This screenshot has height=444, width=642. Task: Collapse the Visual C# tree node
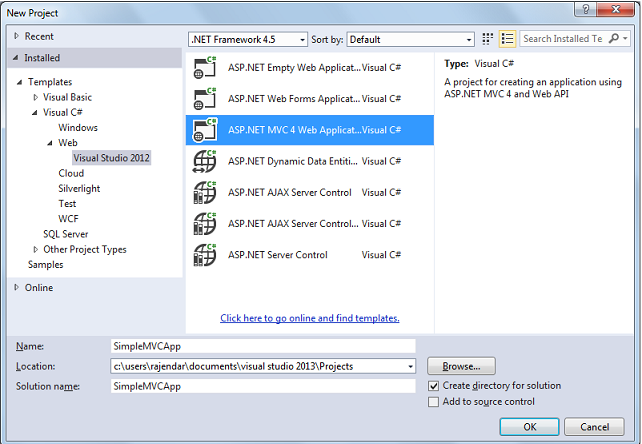pyautogui.click(x=35, y=112)
